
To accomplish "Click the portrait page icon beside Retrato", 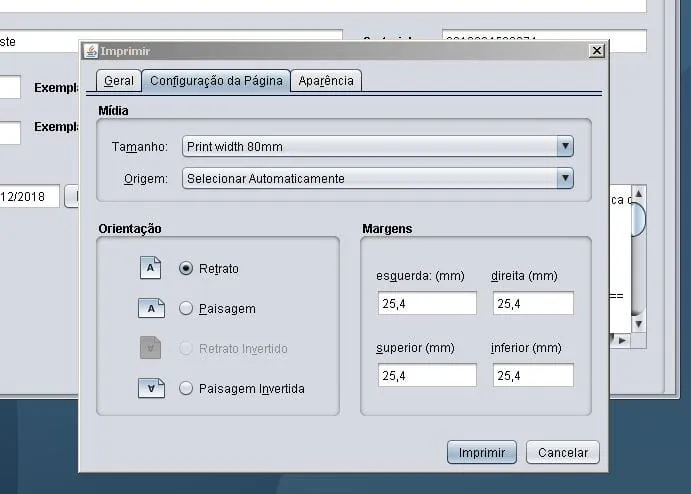I will click(150, 267).
